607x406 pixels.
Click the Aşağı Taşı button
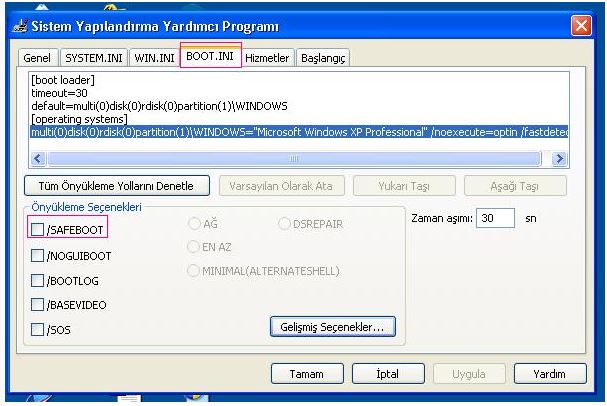(515, 186)
